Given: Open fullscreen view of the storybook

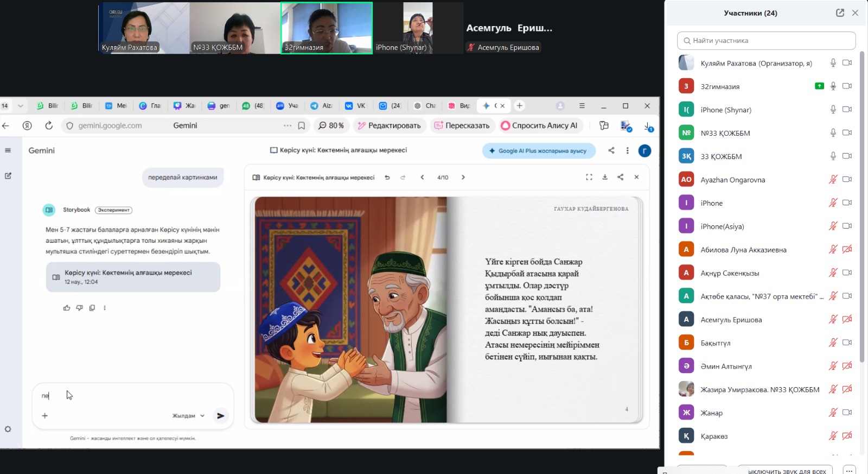Looking at the screenshot, I should click(x=589, y=177).
